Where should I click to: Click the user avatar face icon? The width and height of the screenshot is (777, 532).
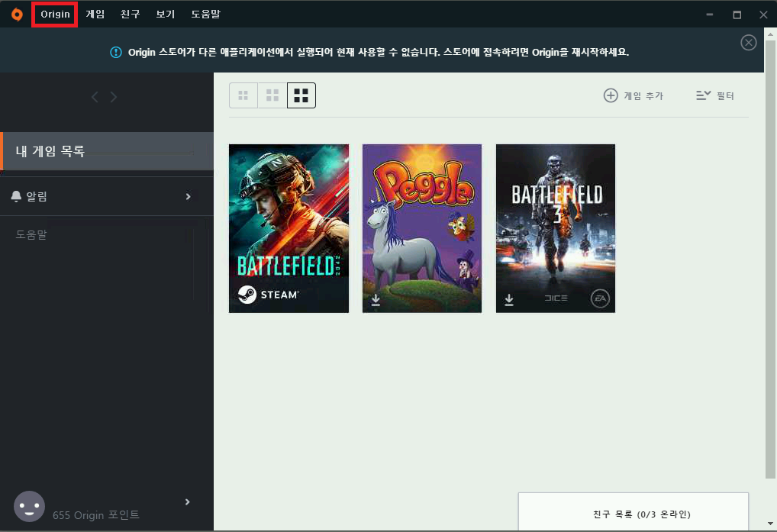[29, 506]
